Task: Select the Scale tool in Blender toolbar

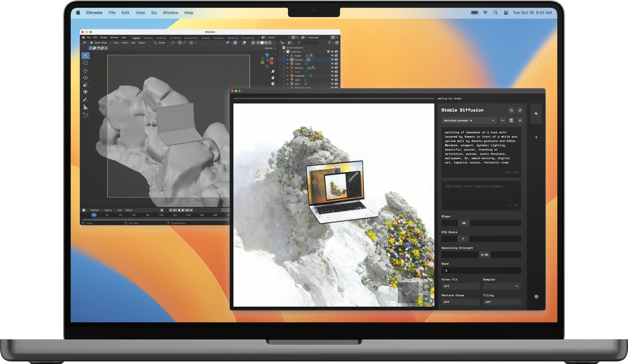Action: point(85,85)
